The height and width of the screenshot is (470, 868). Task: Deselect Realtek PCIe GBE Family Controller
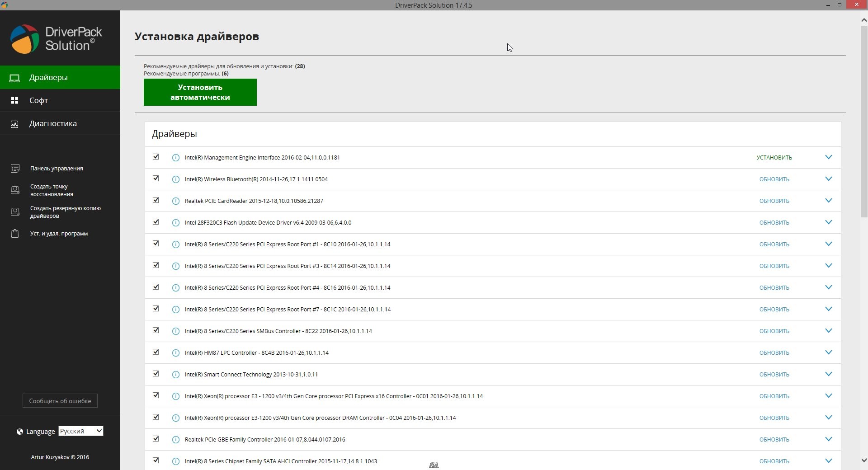(156, 439)
